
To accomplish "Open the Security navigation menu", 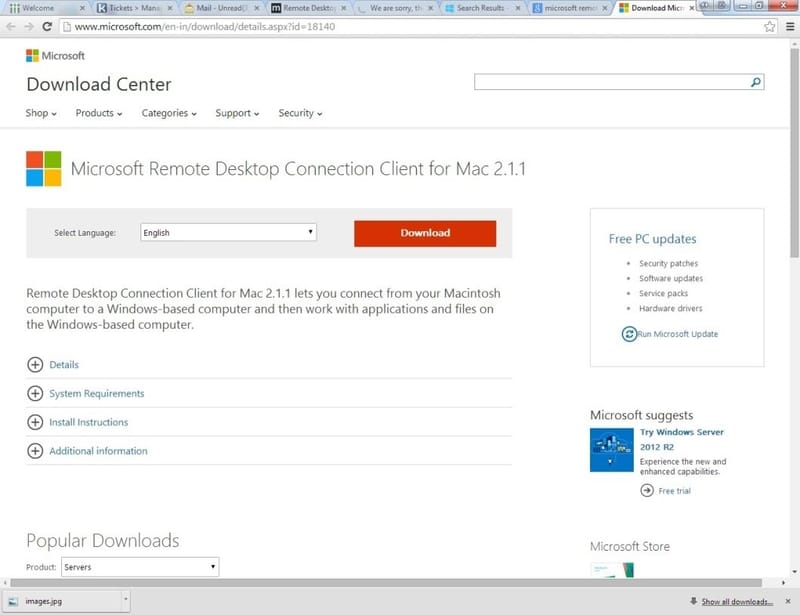I will click(300, 113).
